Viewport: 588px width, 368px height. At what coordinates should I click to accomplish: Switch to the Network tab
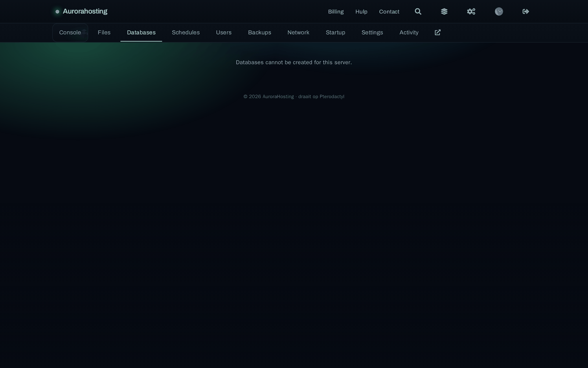tap(298, 32)
